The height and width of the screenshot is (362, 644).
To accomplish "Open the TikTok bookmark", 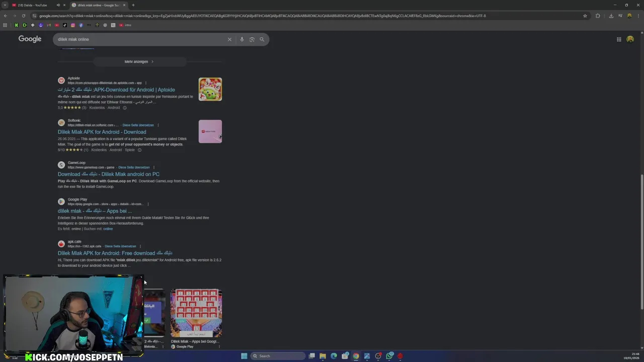I will pyautogui.click(x=65, y=25).
